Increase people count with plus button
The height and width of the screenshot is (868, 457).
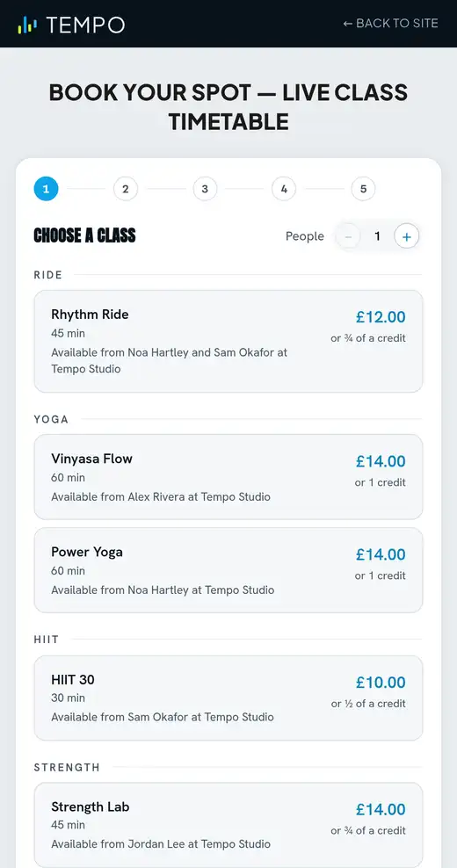pyautogui.click(x=407, y=236)
